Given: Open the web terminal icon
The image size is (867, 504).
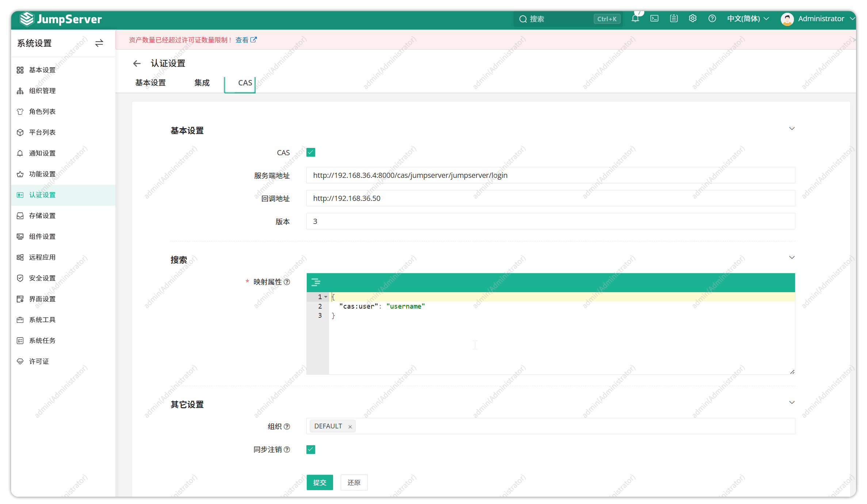Looking at the screenshot, I should point(654,19).
